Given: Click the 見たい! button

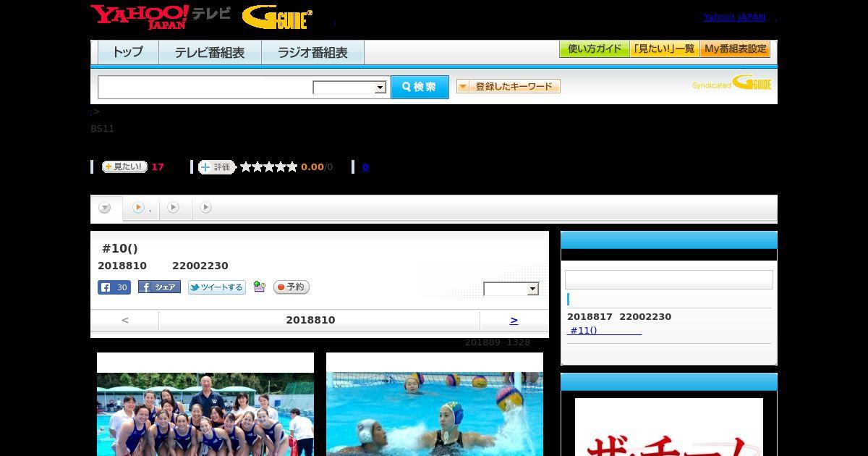Looking at the screenshot, I should click(x=124, y=166).
